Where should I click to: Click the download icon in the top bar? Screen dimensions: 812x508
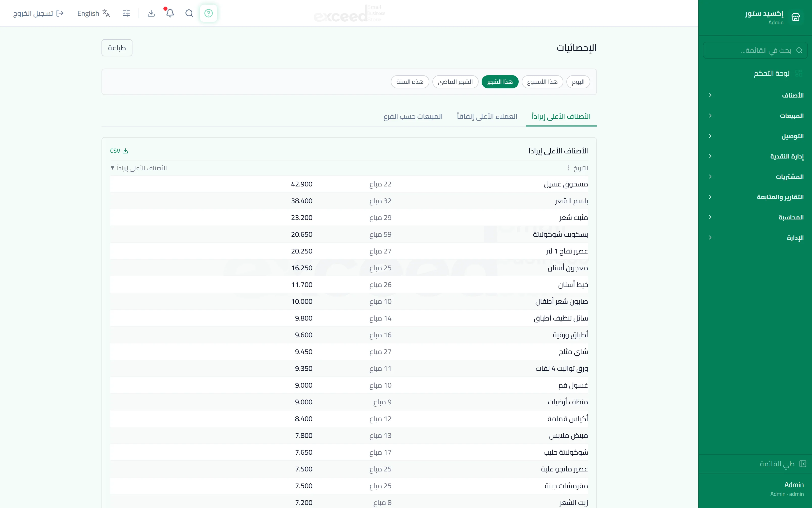pos(151,13)
